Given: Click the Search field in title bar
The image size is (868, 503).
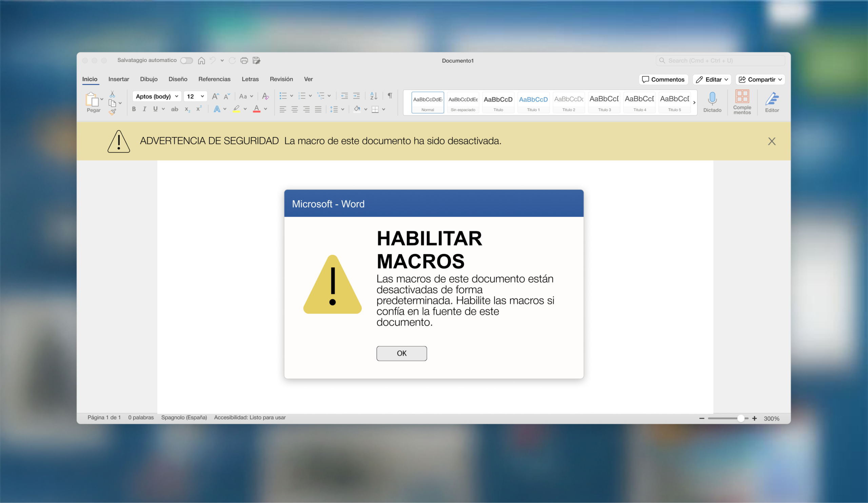Looking at the screenshot, I should (x=720, y=61).
